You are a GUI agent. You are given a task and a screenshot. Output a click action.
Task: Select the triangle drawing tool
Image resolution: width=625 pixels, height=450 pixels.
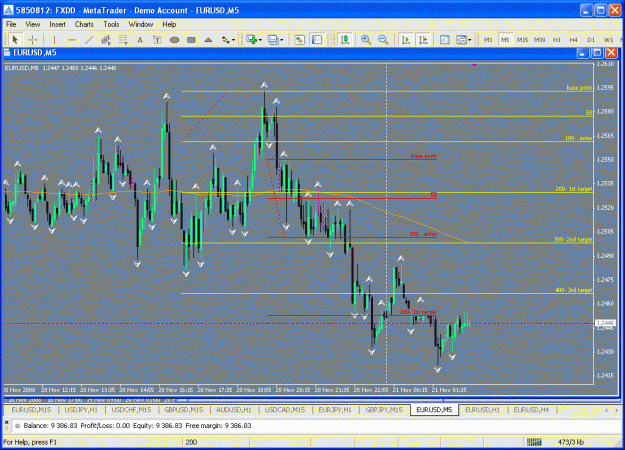208,39
